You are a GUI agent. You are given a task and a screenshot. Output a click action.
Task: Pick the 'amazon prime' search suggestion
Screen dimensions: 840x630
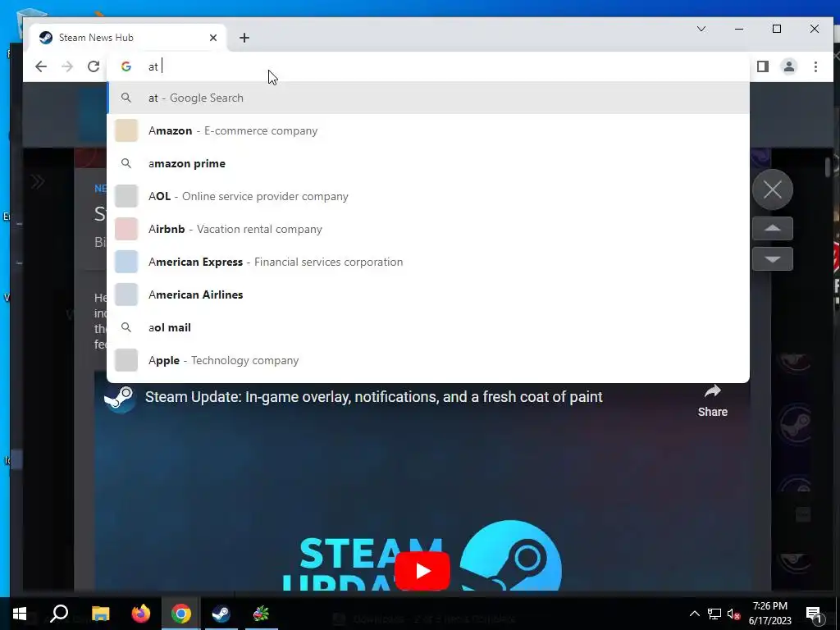428,163
